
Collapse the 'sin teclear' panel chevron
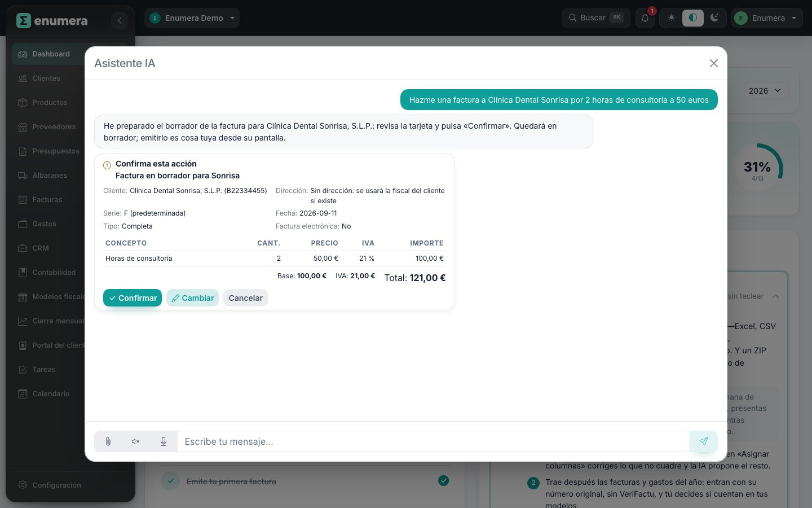pos(776,296)
